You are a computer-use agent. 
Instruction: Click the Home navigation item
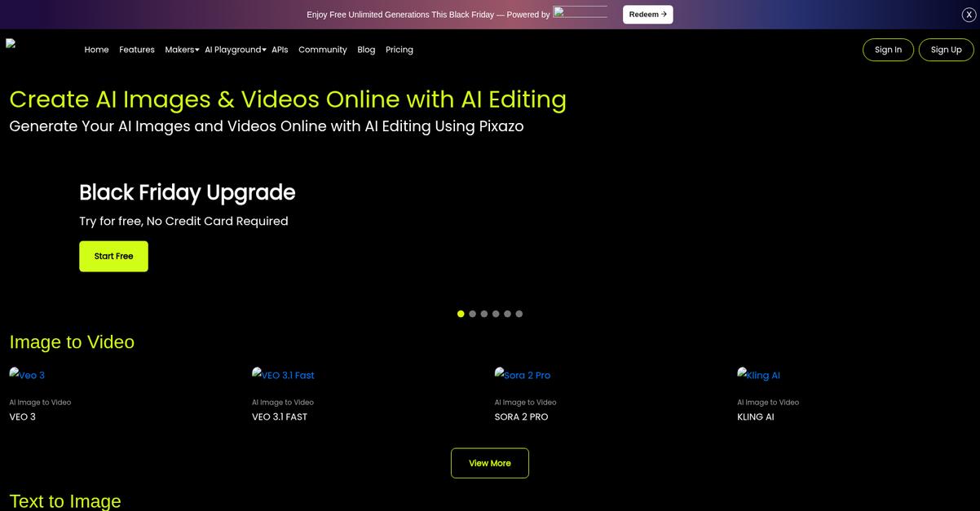[x=96, y=49]
